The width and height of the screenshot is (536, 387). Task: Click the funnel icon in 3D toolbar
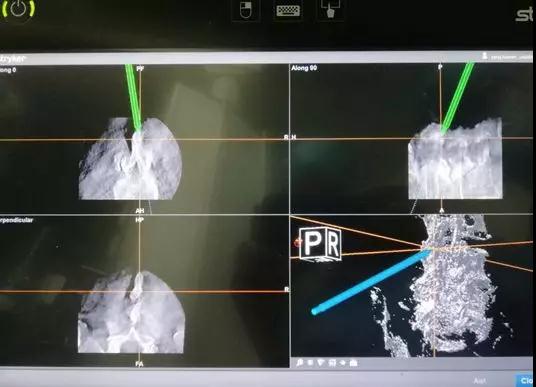click(x=321, y=362)
